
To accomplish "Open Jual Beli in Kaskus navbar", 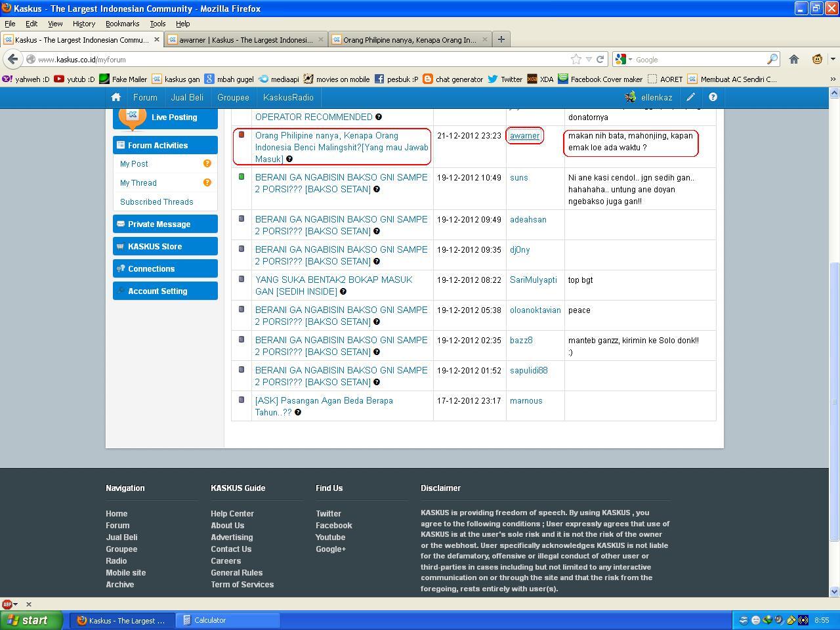I will 187,97.
